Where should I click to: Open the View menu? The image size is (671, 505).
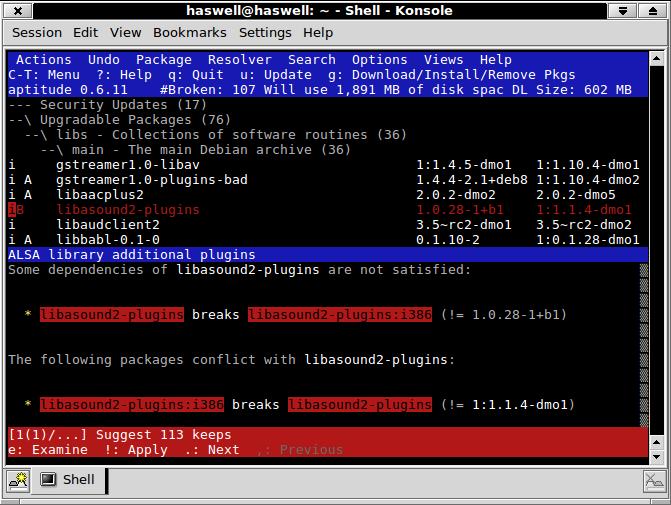(125, 33)
